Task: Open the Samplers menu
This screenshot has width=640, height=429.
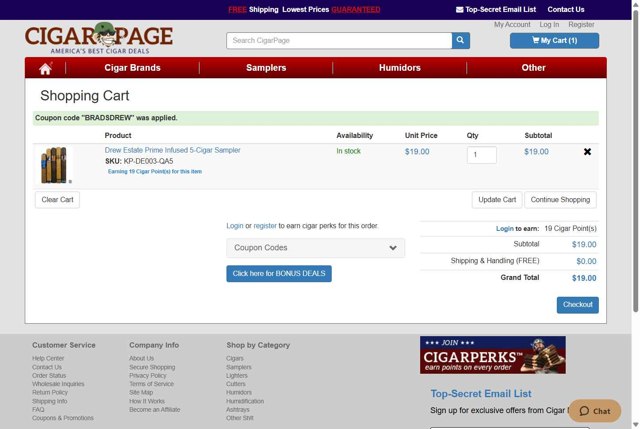Action: click(266, 68)
